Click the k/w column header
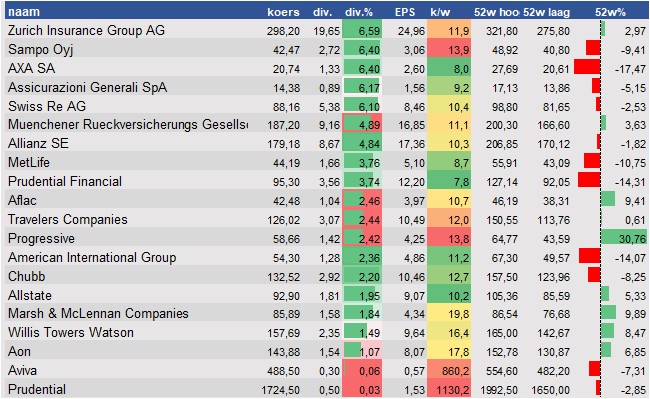Screen dimensions: 650x399 pos(440,12)
